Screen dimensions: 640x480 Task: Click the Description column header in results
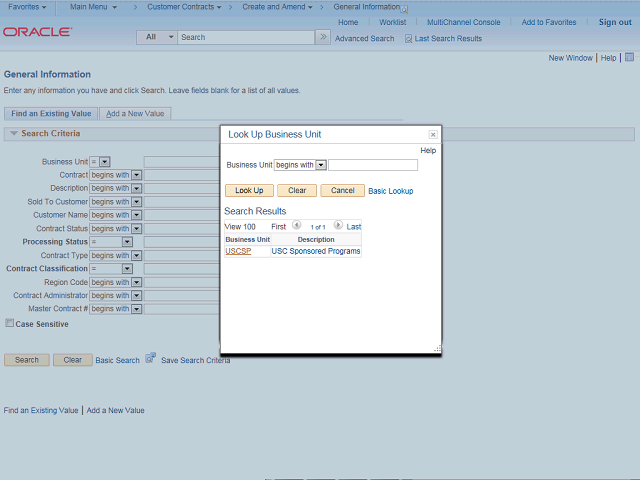(x=316, y=240)
